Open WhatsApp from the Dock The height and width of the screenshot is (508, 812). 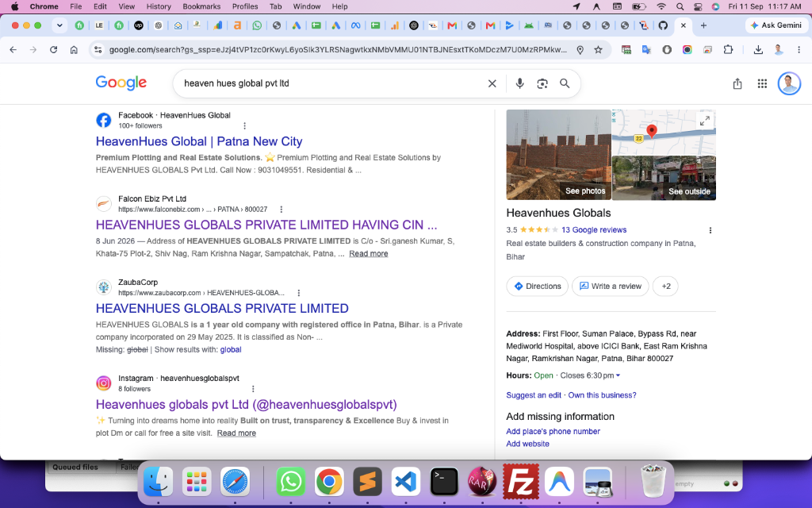pyautogui.click(x=290, y=482)
